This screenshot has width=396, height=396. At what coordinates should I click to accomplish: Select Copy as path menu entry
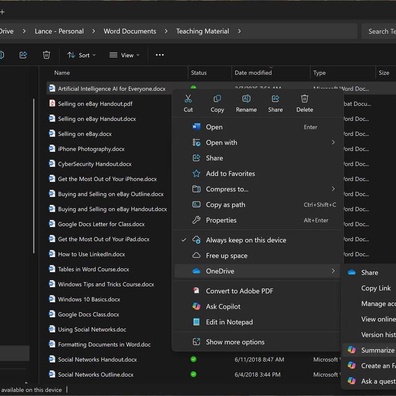pyautogui.click(x=258, y=205)
